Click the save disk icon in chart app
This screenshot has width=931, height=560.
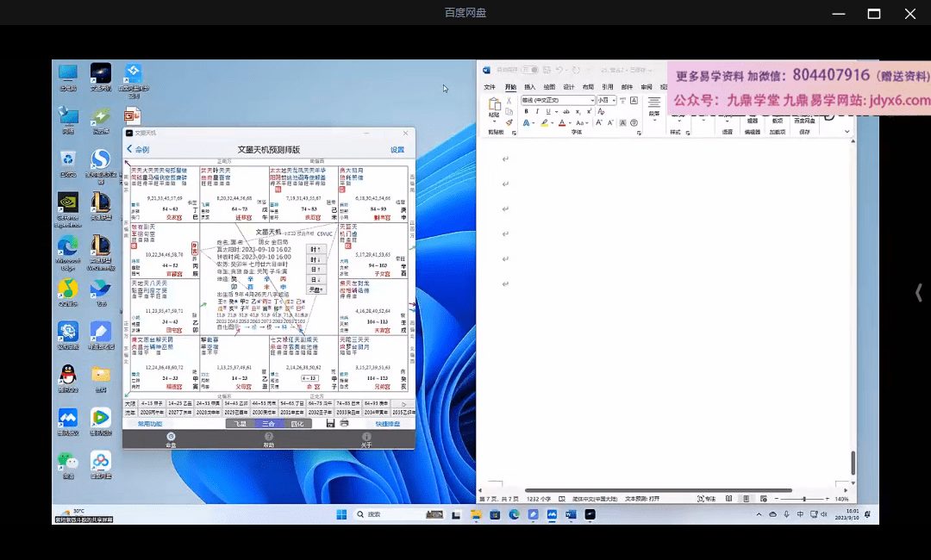pos(330,424)
